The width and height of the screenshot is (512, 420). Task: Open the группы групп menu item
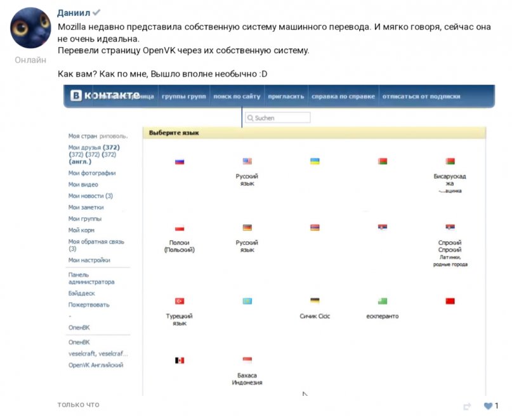click(x=184, y=96)
